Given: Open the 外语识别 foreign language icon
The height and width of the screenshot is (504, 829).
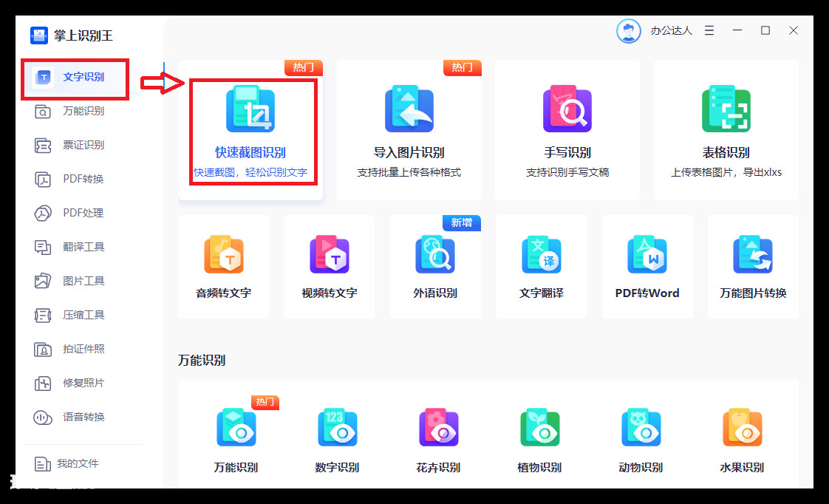Looking at the screenshot, I should coord(435,254).
